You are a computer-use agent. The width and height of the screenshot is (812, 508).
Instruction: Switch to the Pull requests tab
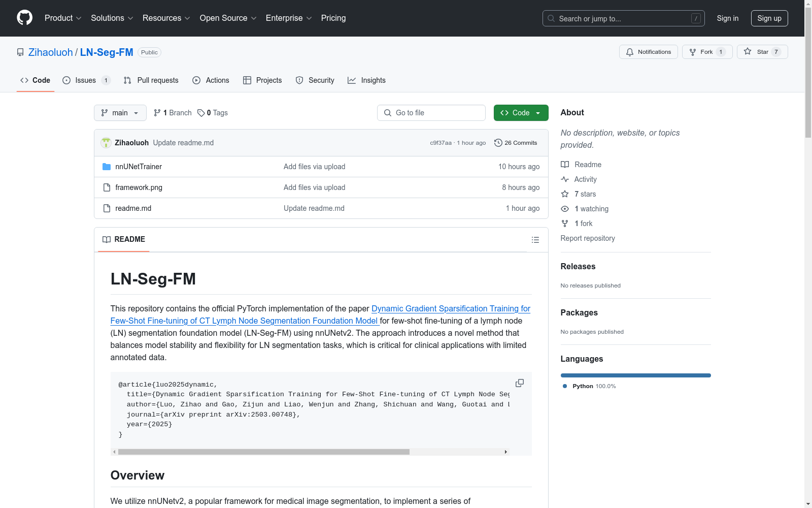151,80
